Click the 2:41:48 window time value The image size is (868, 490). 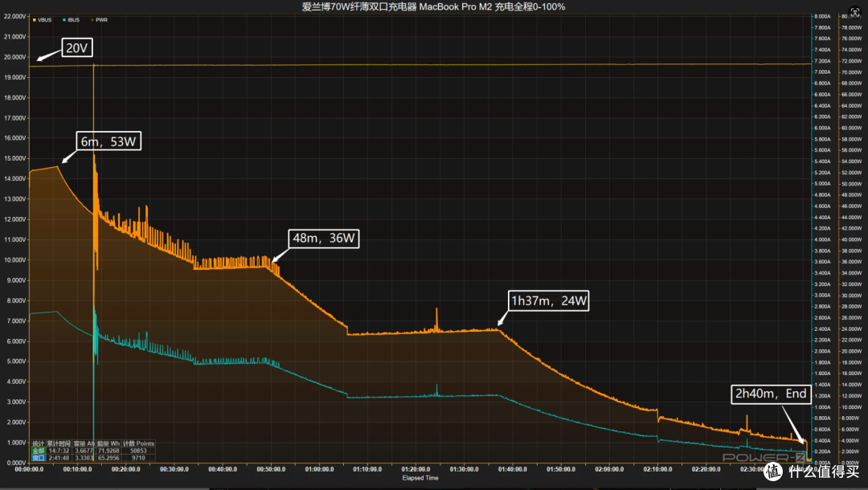pos(59,458)
